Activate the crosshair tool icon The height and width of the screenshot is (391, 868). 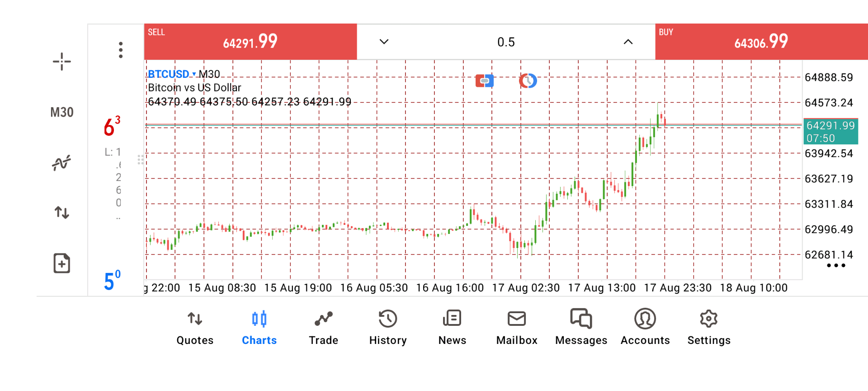click(x=61, y=62)
